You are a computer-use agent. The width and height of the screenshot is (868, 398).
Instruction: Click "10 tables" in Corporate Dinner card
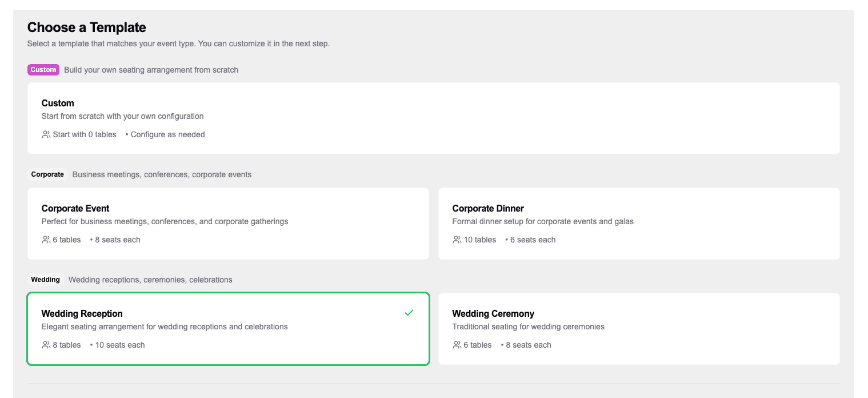(x=480, y=240)
